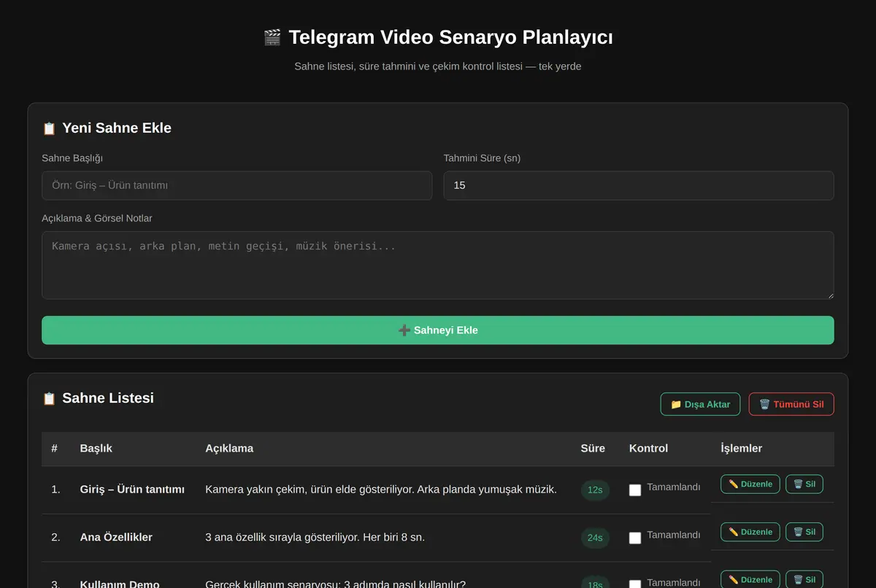Click the clipboard icon beside Sahne Listesi
Viewport: 876px width, 588px height.
coord(49,398)
